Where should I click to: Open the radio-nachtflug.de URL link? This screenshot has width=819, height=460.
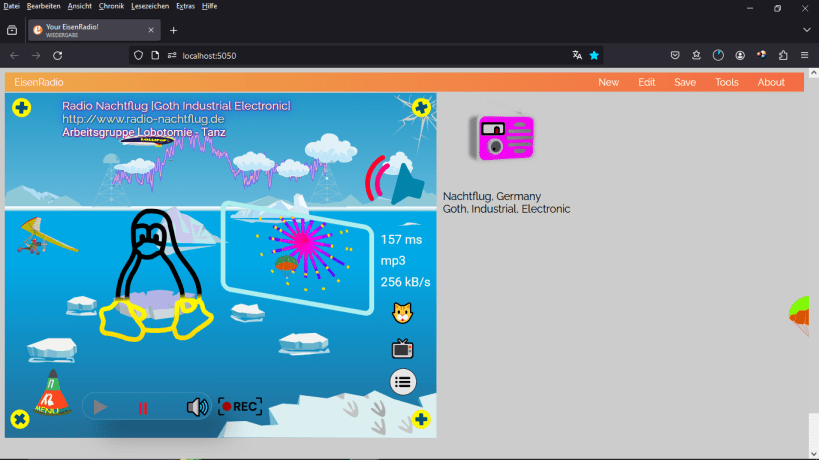(143, 119)
